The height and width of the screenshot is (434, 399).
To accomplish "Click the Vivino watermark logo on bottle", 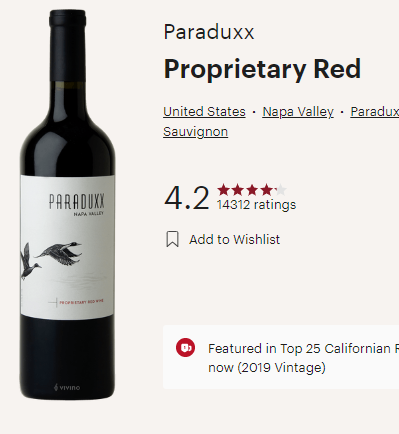I will pos(67,387).
